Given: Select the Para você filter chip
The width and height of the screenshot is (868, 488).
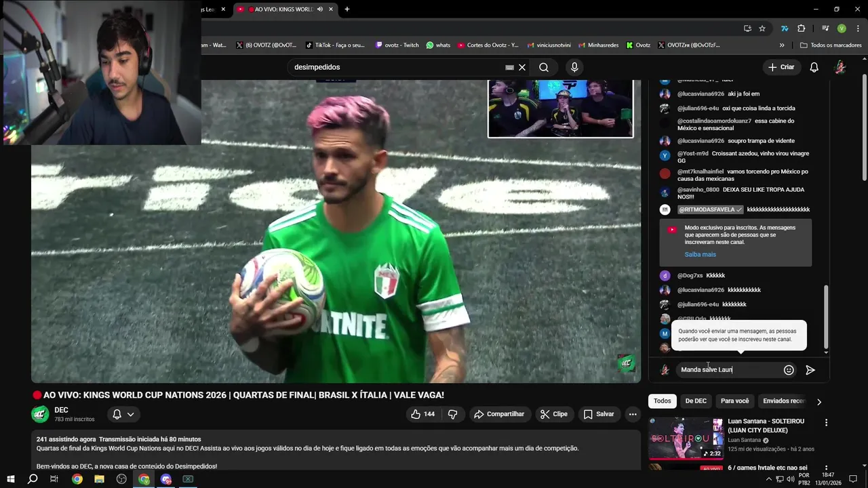Looking at the screenshot, I should click(x=734, y=401).
